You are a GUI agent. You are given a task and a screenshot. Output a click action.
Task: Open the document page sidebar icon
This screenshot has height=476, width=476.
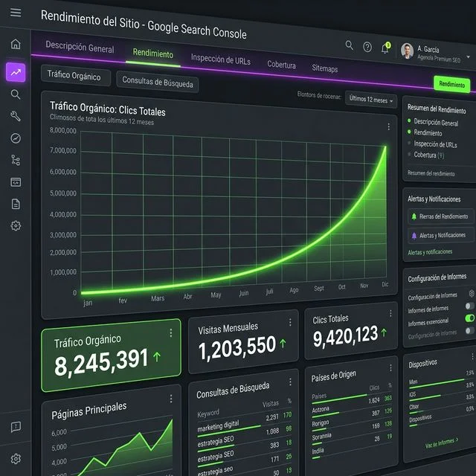[x=16, y=204]
